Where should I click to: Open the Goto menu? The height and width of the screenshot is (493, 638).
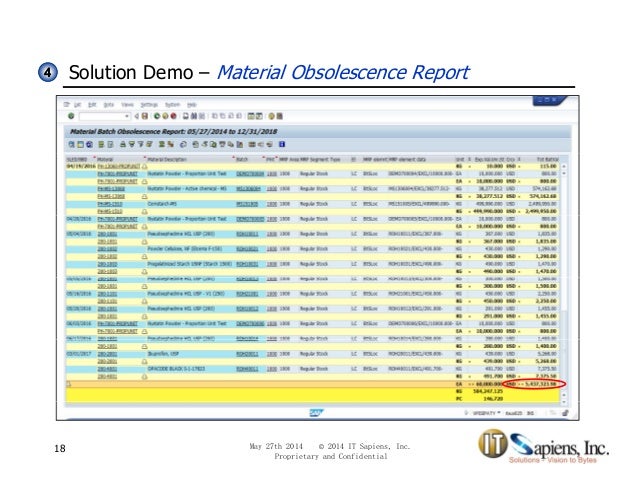(x=109, y=105)
